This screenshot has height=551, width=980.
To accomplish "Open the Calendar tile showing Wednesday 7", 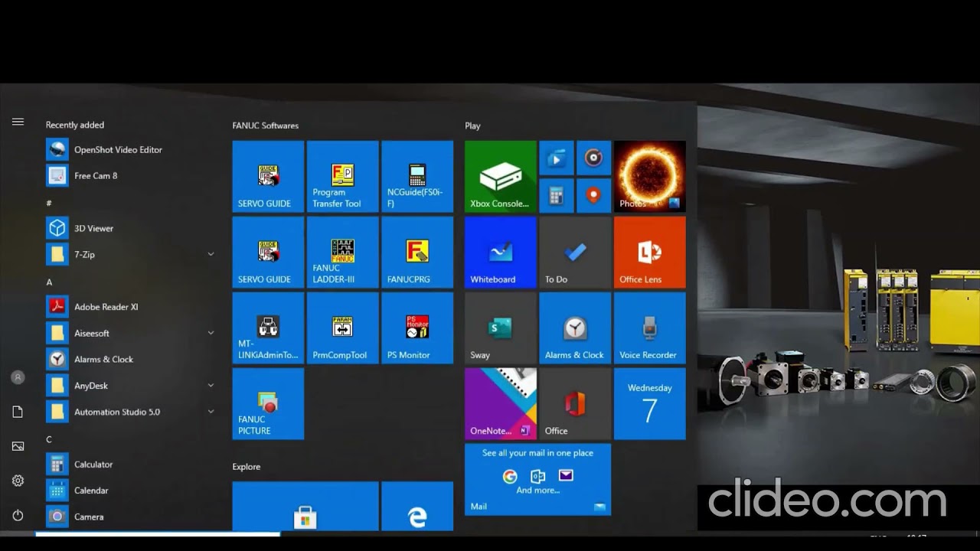I will tap(649, 404).
